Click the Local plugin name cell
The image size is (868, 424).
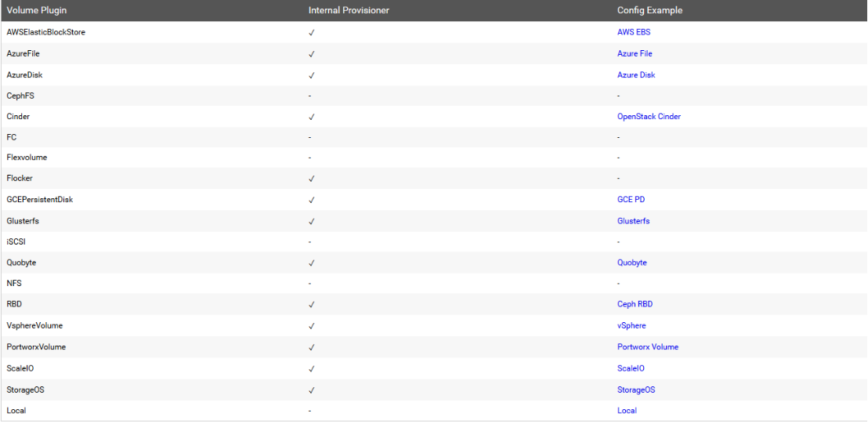point(16,410)
